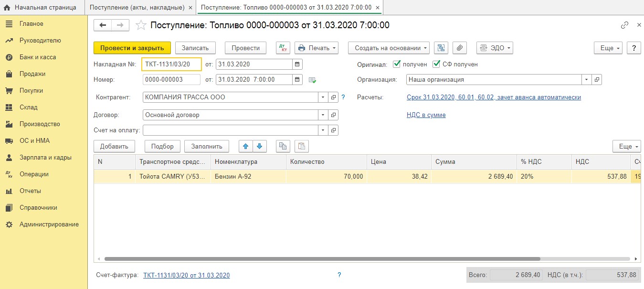Select Количество cell 70,000
644x289 pixels.
pos(327,176)
